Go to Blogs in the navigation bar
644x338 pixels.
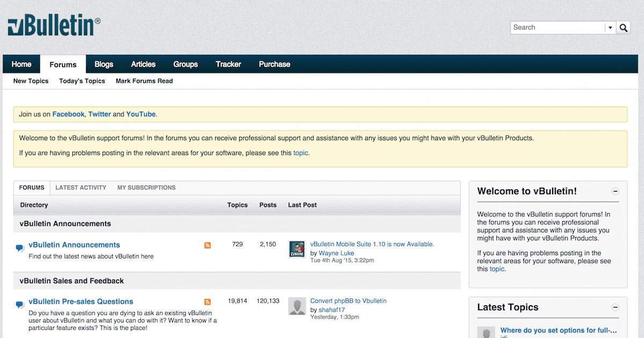(104, 64)
